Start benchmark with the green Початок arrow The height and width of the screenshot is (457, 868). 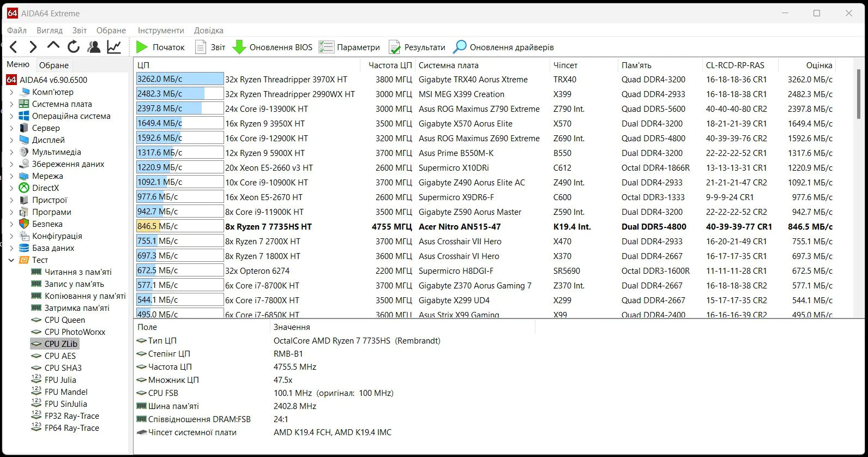tap(142, 47)
